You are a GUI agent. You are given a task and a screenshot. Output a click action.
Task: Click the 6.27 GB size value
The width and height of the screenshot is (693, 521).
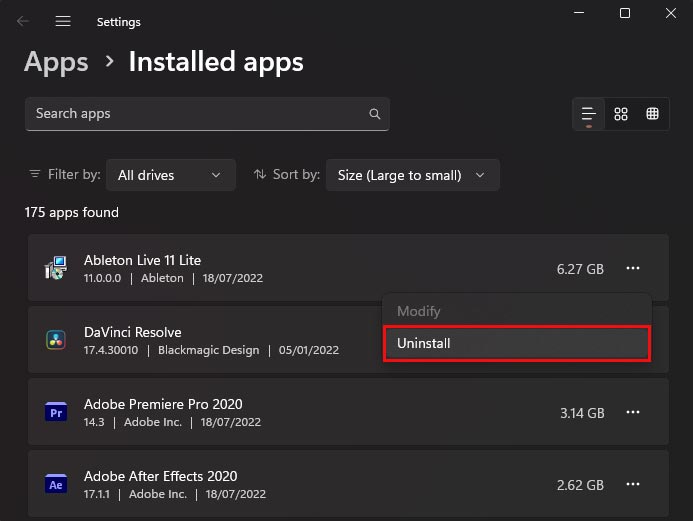click(580, 269)
